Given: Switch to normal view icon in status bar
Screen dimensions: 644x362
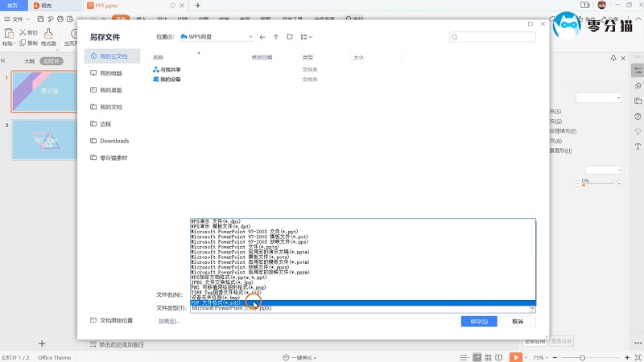Looking at the screenshot, I should coord(477,357).
